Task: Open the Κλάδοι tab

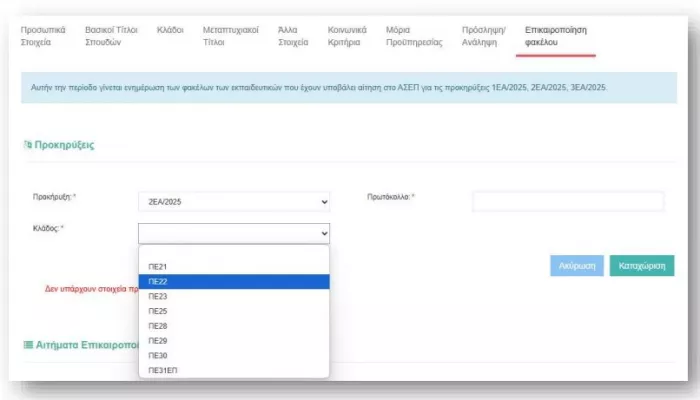Action: [x=170, y=30]
